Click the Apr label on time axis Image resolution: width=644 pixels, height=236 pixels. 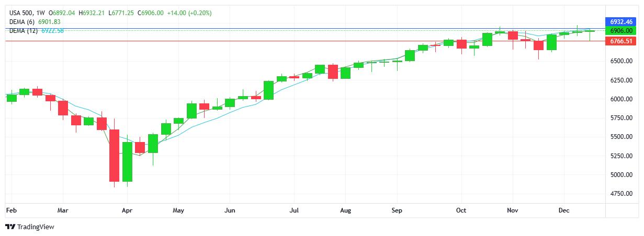tap(127, 210)
